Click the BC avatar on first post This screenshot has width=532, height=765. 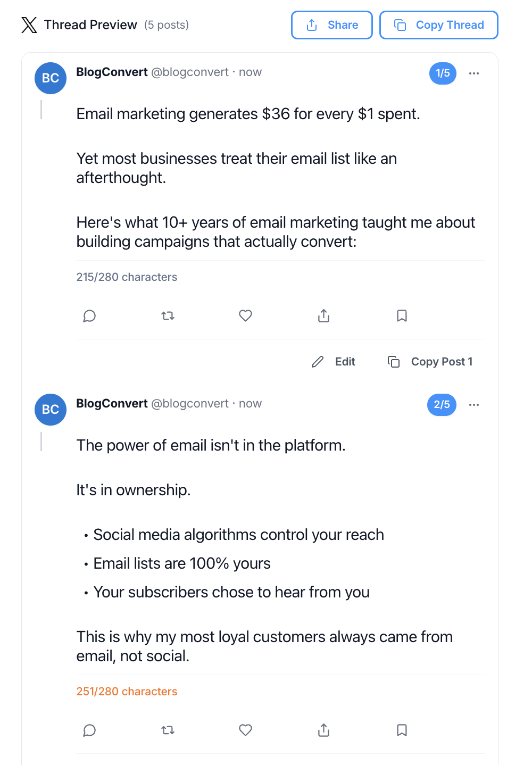click(x=51, y=78)
